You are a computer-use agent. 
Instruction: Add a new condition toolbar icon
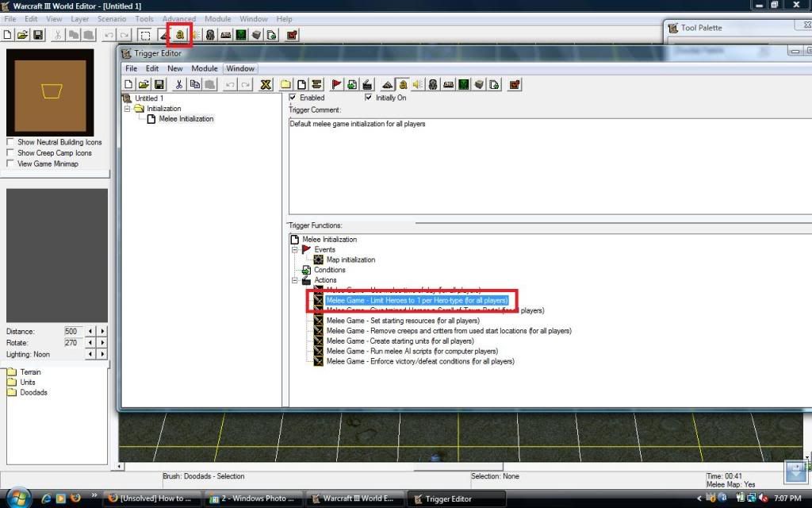tap(352, 84)
